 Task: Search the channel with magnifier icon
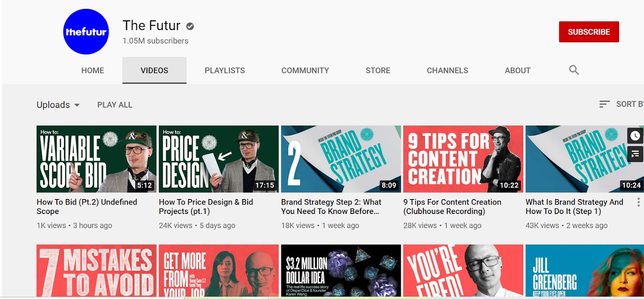(574, 70)
